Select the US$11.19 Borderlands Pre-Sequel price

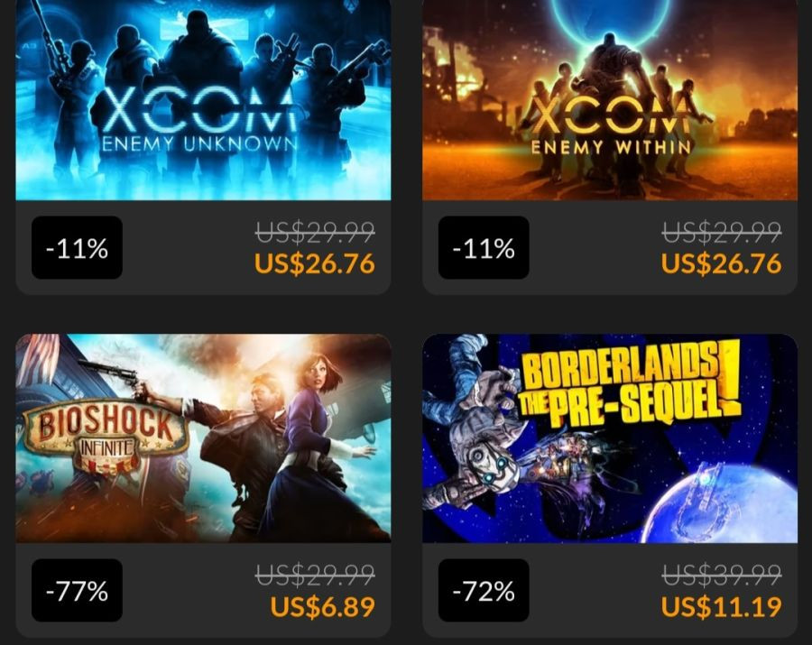[x=721, y=607]
